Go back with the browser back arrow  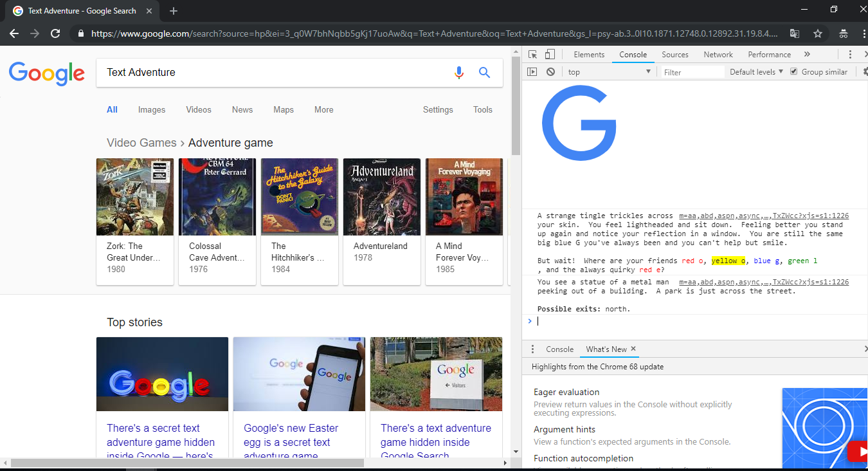(x=14, y=33)
